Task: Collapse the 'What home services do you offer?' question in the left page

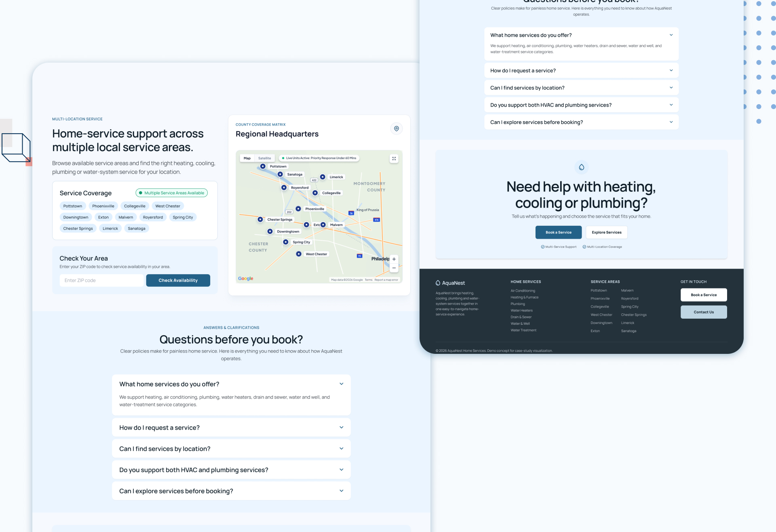Action: (x=231, y=384)
